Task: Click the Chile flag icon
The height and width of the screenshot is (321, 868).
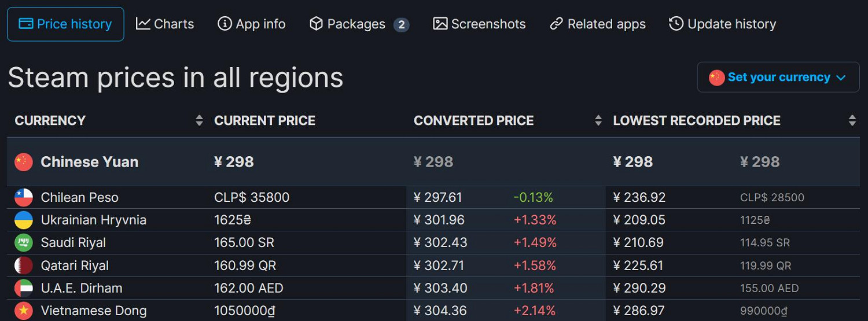Action: [24, 197]
